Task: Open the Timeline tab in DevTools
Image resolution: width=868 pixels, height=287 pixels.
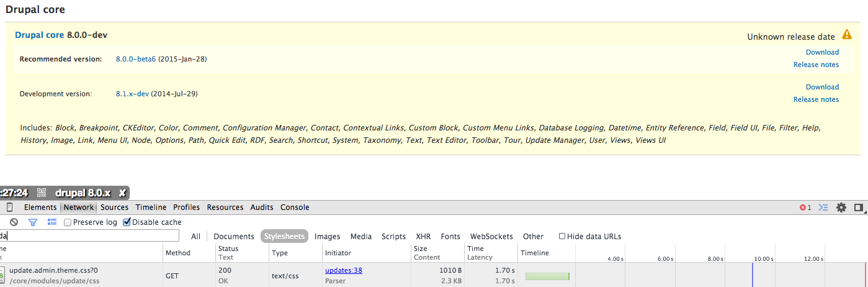Action: coord(151,207)
